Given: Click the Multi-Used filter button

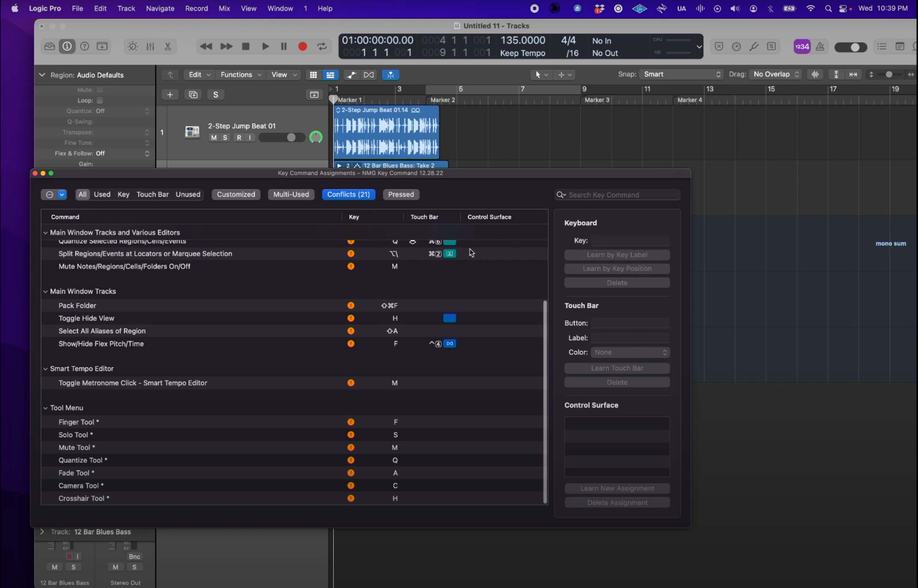Looking at the screenshot, I should pos(291,194).
